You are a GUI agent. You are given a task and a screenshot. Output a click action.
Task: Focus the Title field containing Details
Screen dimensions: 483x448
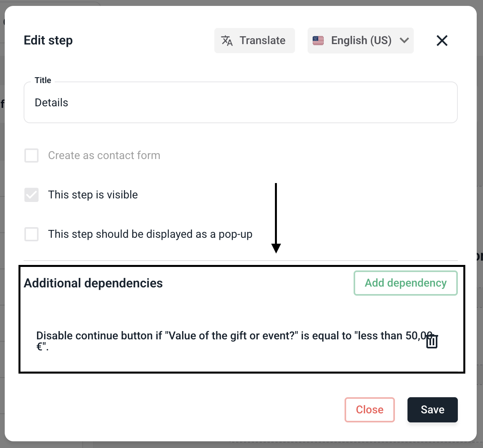pyautogui.click(x=240, y=103)
